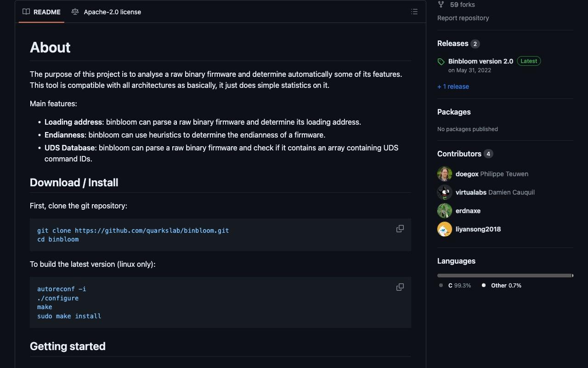Image resolution: width=588 pixels, height=368 pixels.
Task: Copy the git clone commands
Action: click(x=400, y=229)
